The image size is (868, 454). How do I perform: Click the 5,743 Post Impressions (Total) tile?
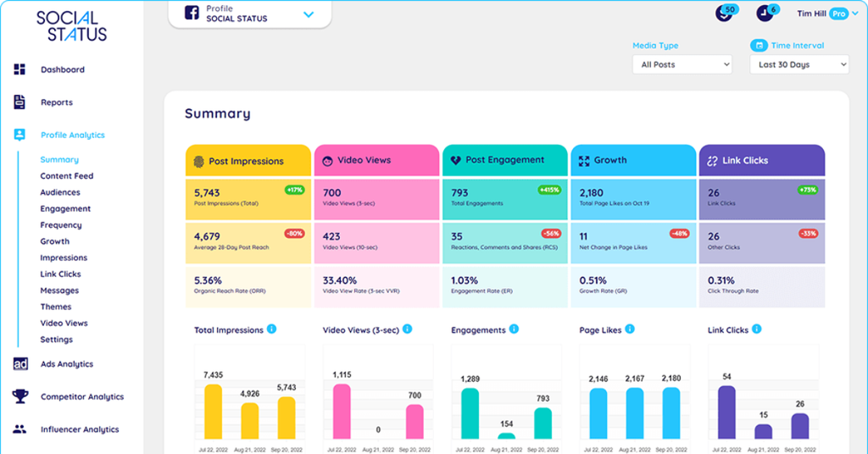[248, 199]
